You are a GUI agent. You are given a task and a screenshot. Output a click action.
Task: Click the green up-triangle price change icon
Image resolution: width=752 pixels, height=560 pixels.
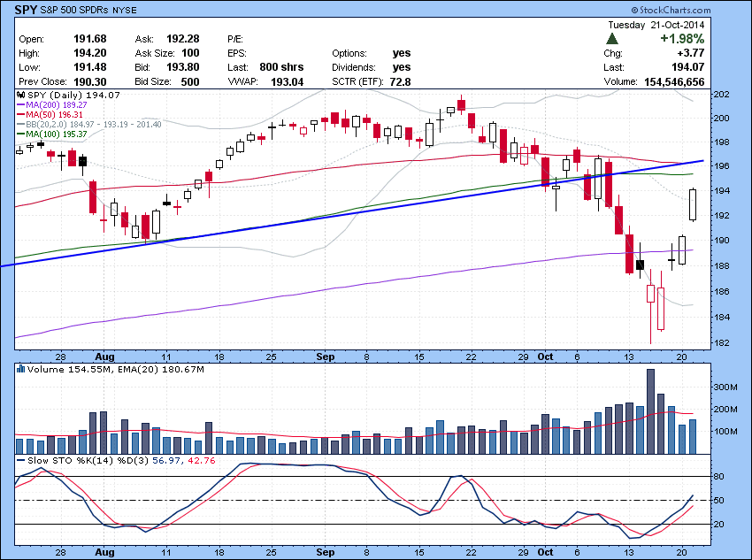(x=612, y=39)
